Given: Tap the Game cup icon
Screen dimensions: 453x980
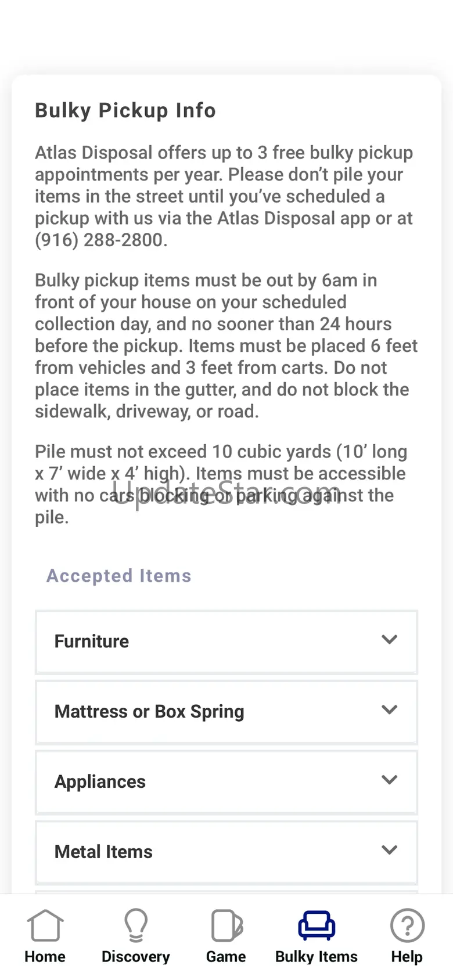Looking at the screenshot, I should point(227,925).
